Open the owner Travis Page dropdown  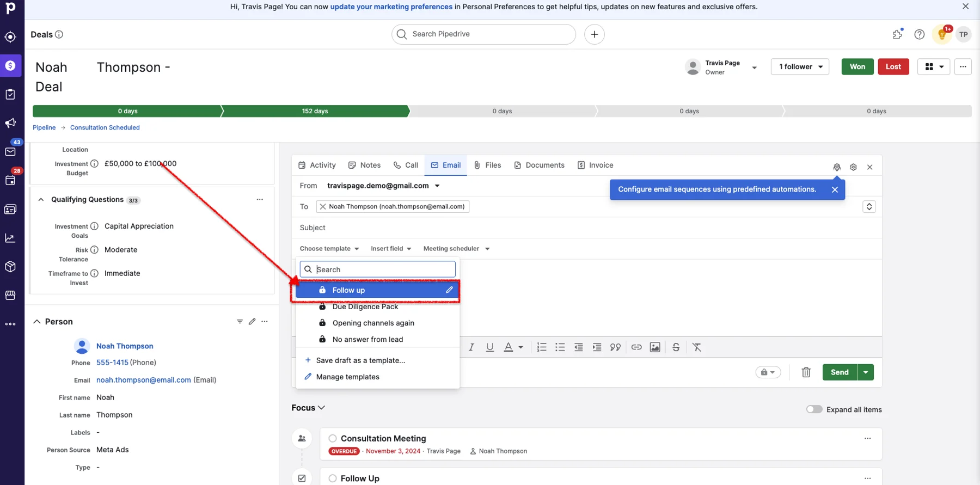click(x=754, y=67)
